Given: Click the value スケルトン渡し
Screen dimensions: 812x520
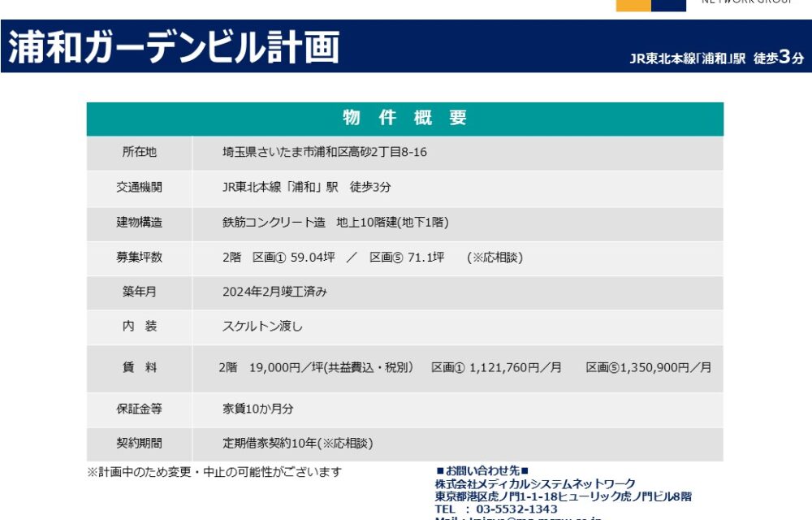Looking at the screenshot, I should click(x=262, y=326).
